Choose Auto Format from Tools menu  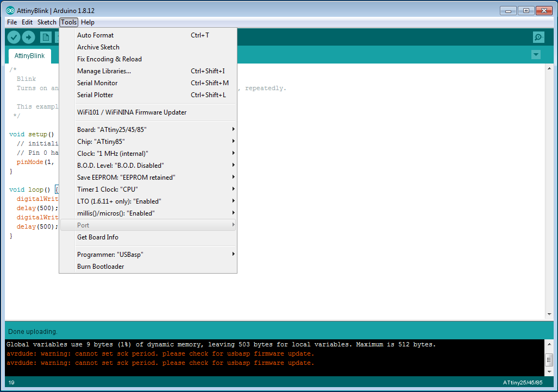[148, 35]
